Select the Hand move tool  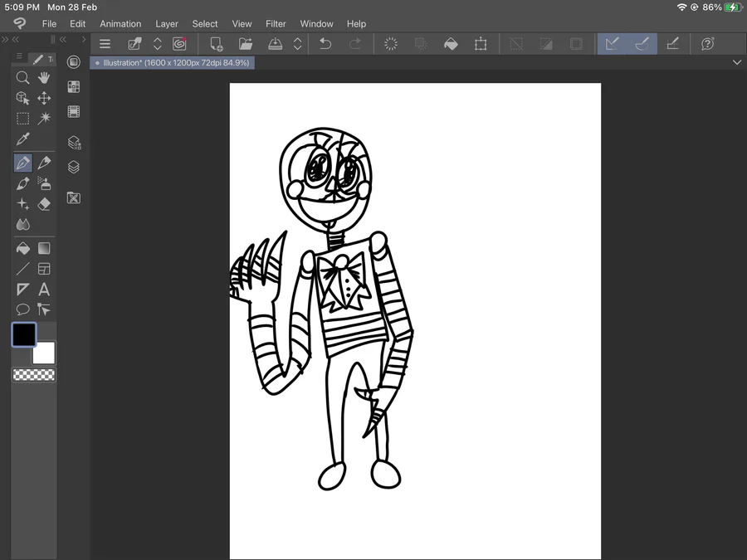pos(44,78)
